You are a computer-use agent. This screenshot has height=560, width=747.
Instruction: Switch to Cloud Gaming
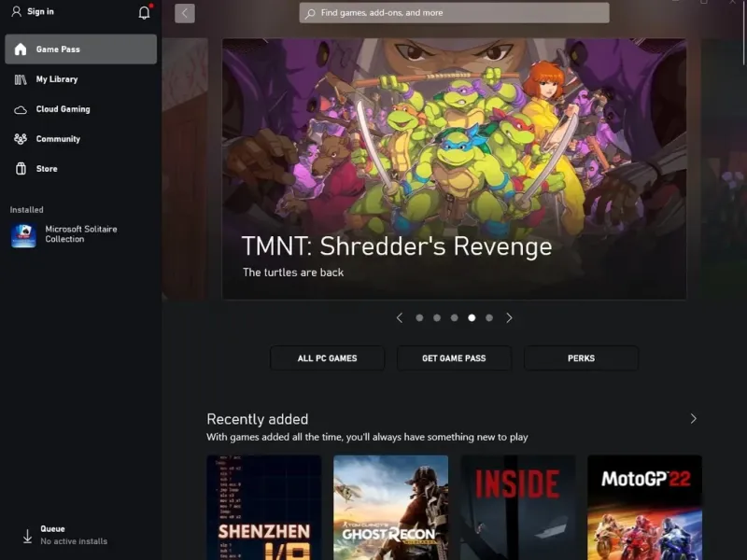click(x=80, y=109)
